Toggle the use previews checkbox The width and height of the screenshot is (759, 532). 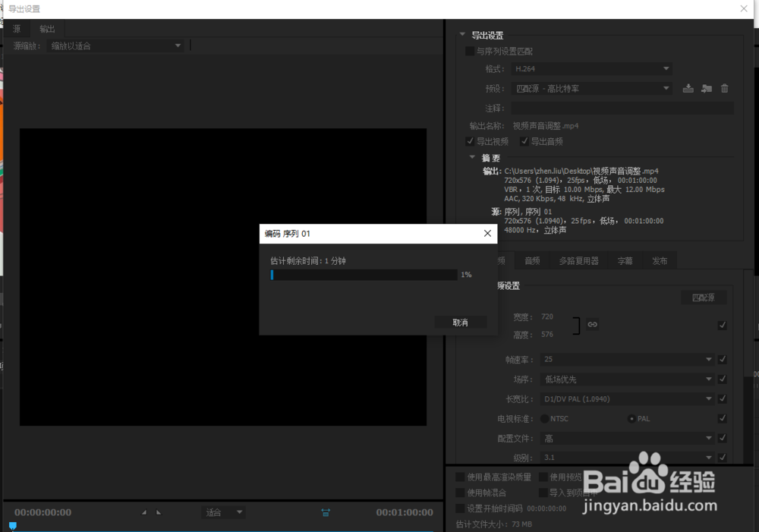pos(543,477)
